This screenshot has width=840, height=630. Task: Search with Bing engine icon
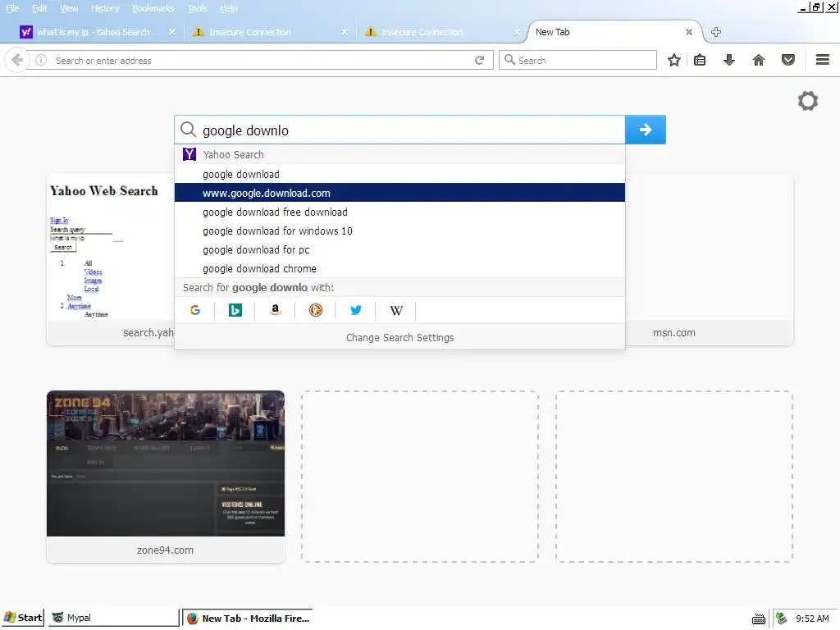click(x=235, y=310)
